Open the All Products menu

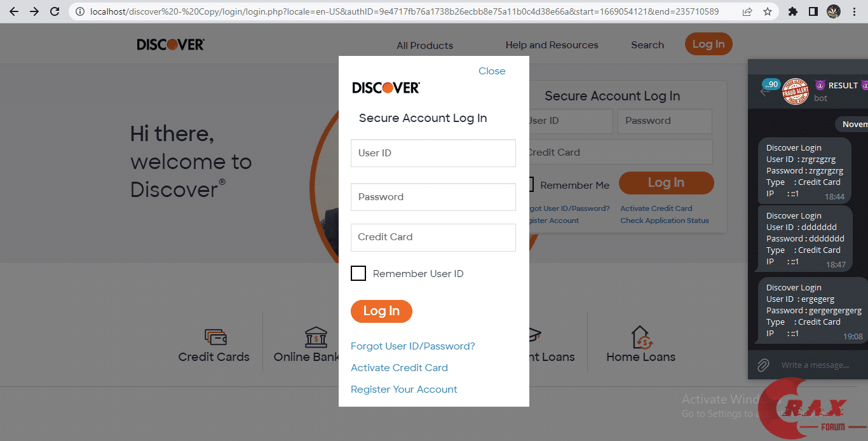click(424, 45)
